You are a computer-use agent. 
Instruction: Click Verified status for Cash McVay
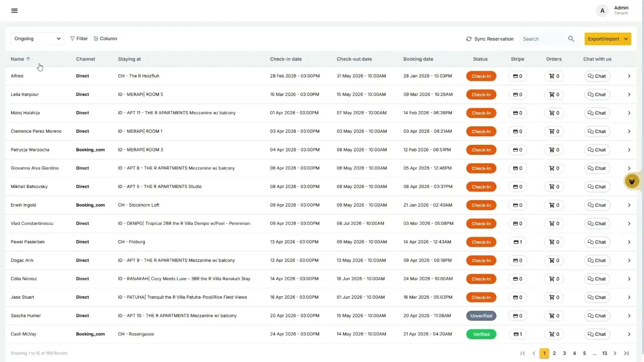(x=481, y=334)
